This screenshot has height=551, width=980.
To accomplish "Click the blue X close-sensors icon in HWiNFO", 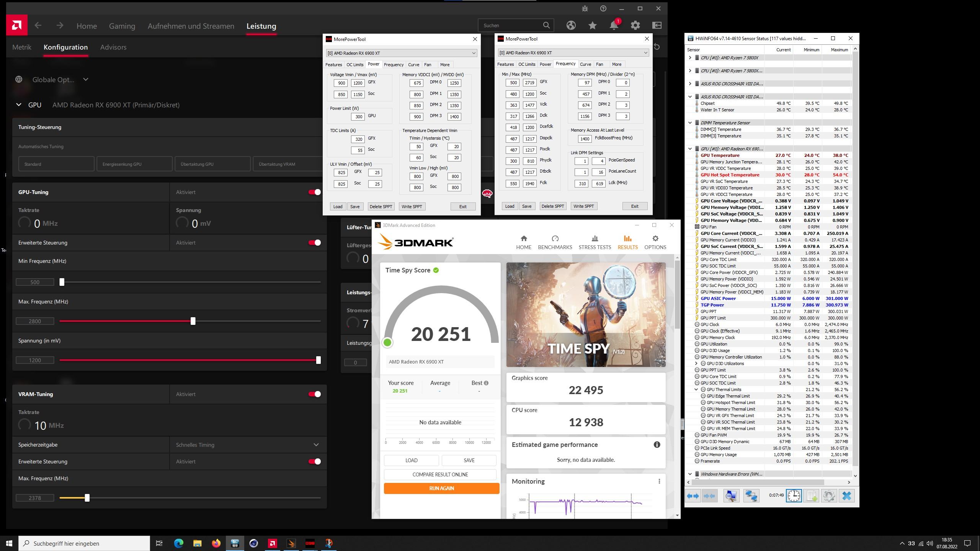I will (847, 496).
